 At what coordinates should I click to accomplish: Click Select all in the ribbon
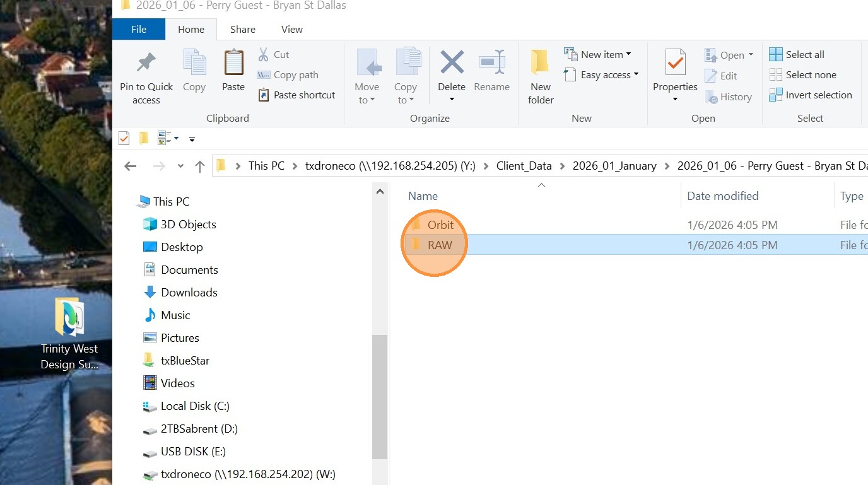(x=797, y=55)
